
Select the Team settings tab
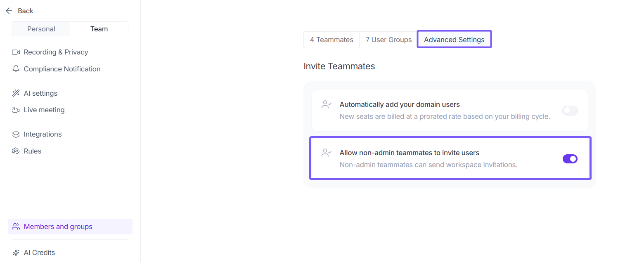point(99,29)
